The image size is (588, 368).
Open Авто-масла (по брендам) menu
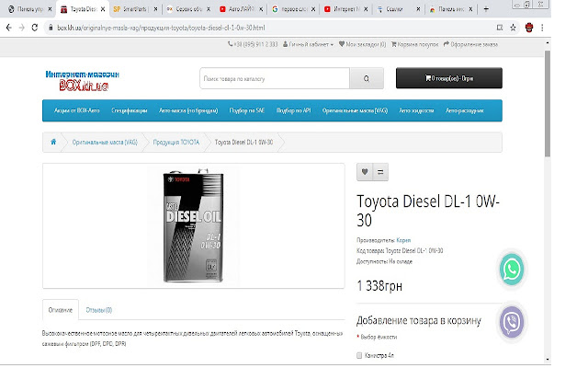tap(188, 110)
